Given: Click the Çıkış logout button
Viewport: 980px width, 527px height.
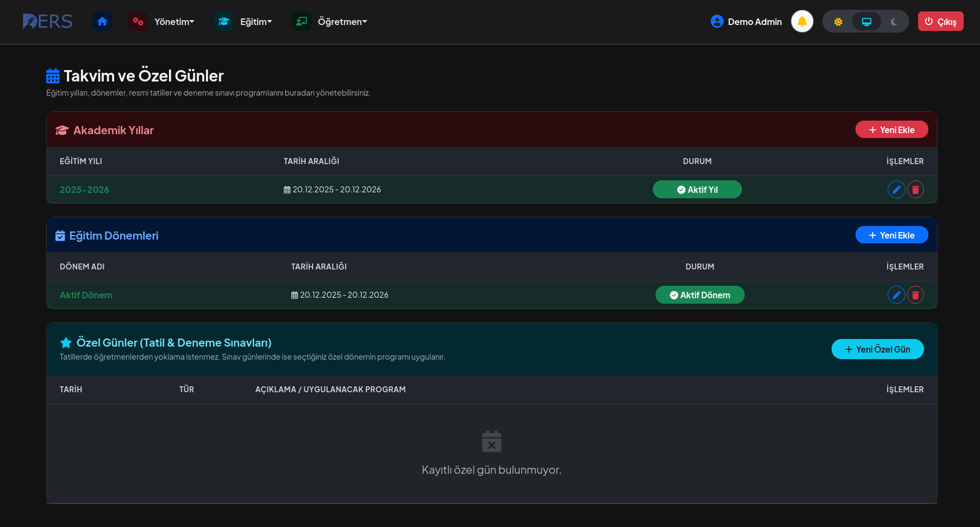Looking at the screenshot, I should click(941, 22).
